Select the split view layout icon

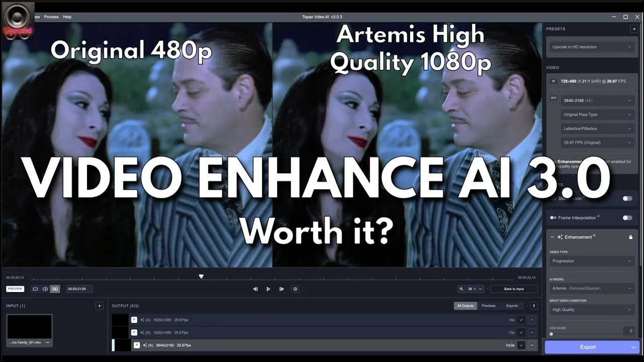pyautogui.click(x=45, y=289)
